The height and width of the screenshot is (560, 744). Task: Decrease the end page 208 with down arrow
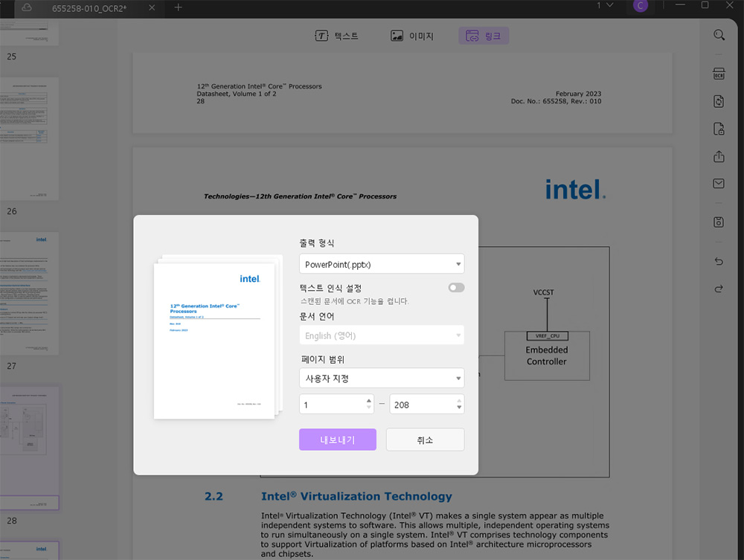click(459, 408)
